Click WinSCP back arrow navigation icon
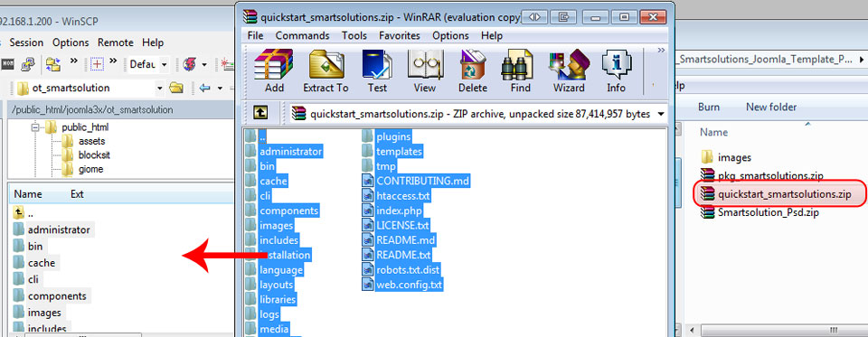This screenshot has height=337, width=868. (205, 88)
